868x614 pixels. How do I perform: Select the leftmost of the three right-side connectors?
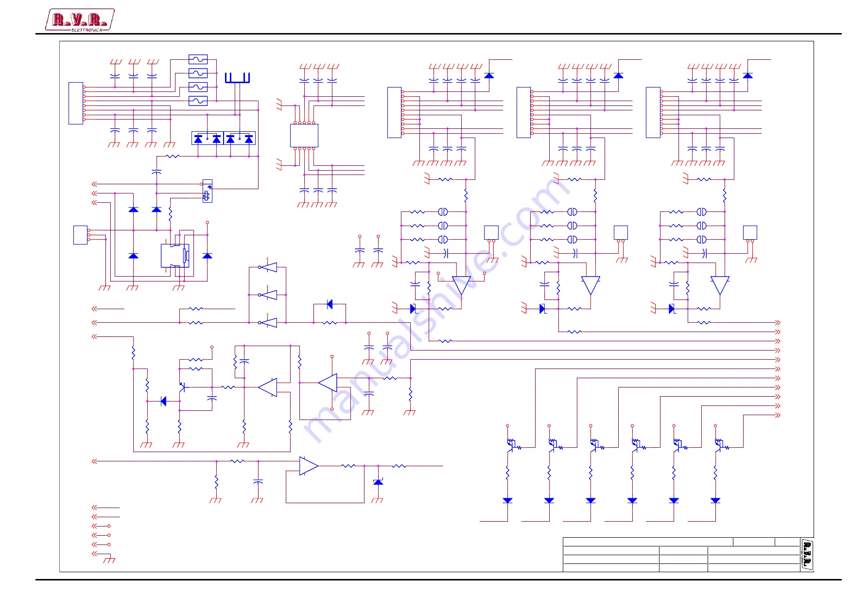(394, 112)
